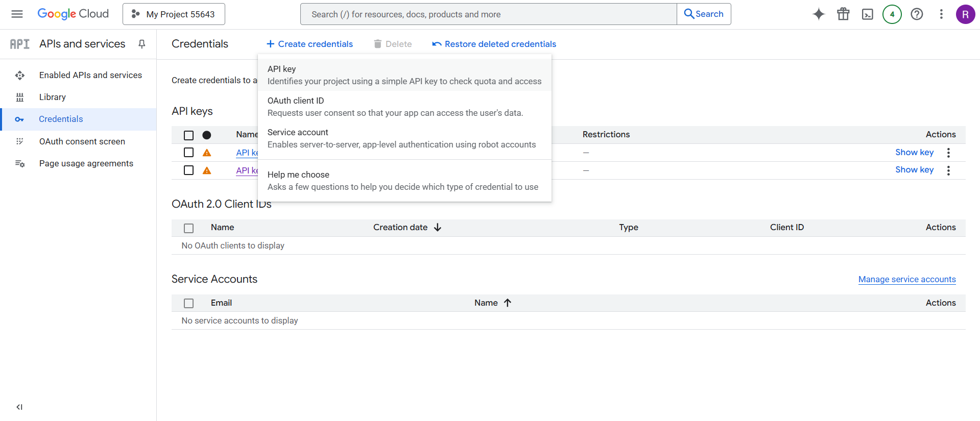The image size is (980, 421).
Task: Activate the Cloud Shell terminal icon
Action: tap(868, 14)
